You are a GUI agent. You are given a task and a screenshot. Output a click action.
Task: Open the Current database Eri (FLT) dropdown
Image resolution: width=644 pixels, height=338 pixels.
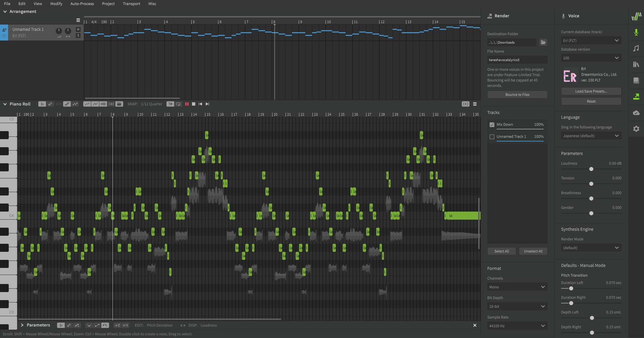[x=591, y=41]
